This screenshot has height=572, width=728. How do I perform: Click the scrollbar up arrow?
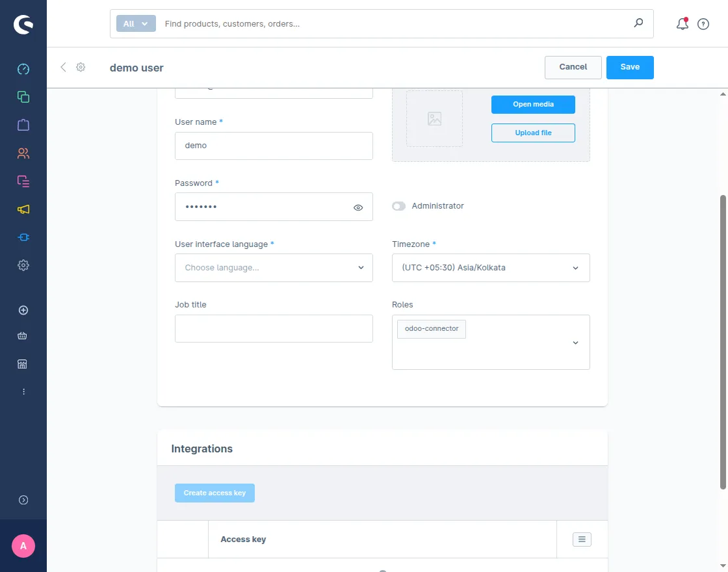point(722,94)
